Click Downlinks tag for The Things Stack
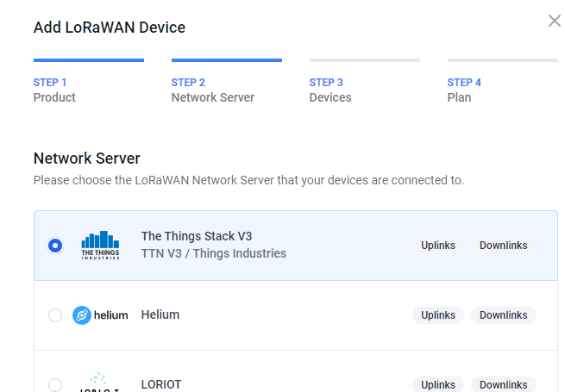Viewport: 565px width, 392px height. tap(504, 246)
